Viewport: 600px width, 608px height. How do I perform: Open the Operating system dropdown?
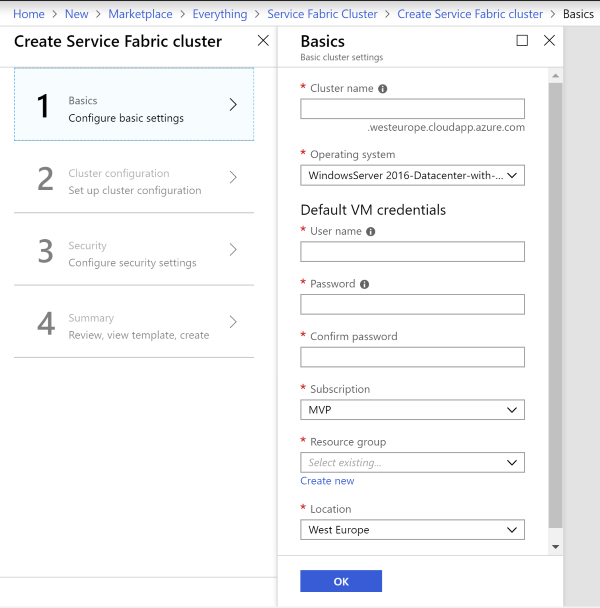(412, 176)
